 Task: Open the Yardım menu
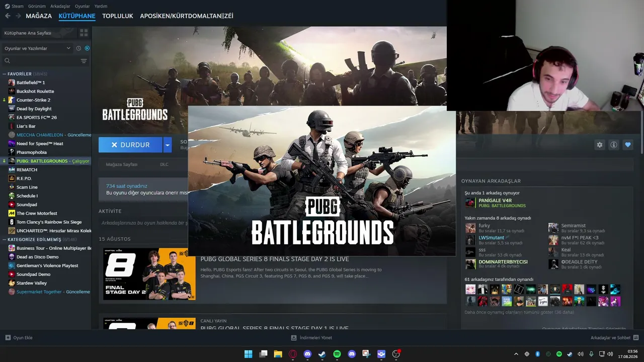click(101, 6)
